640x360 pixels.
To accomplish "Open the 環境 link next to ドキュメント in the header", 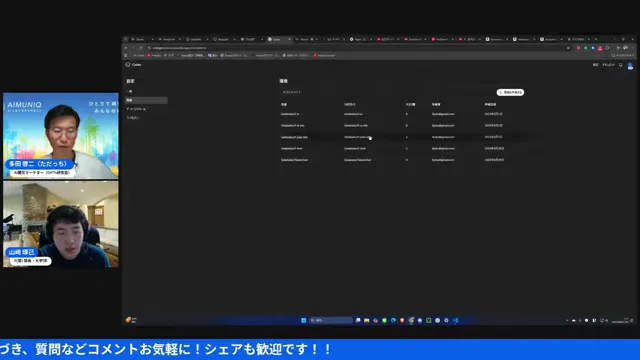I will coord(596,65).
